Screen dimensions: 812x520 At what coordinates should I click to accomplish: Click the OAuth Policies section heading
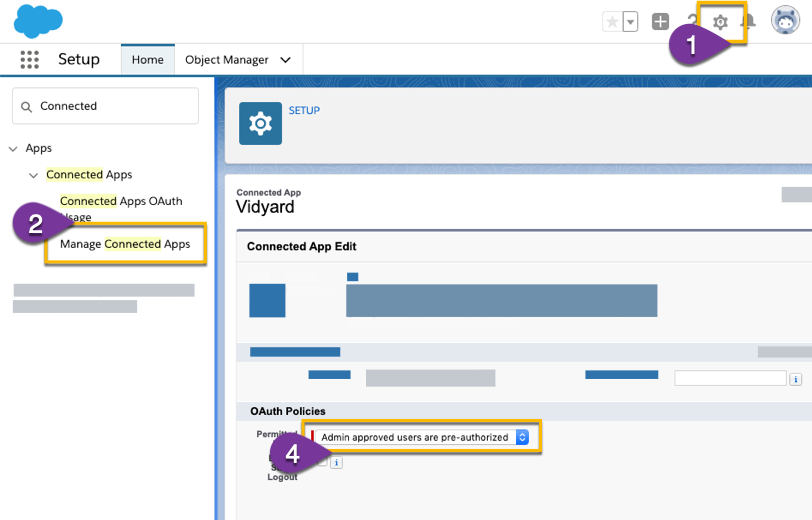(288, 411)
